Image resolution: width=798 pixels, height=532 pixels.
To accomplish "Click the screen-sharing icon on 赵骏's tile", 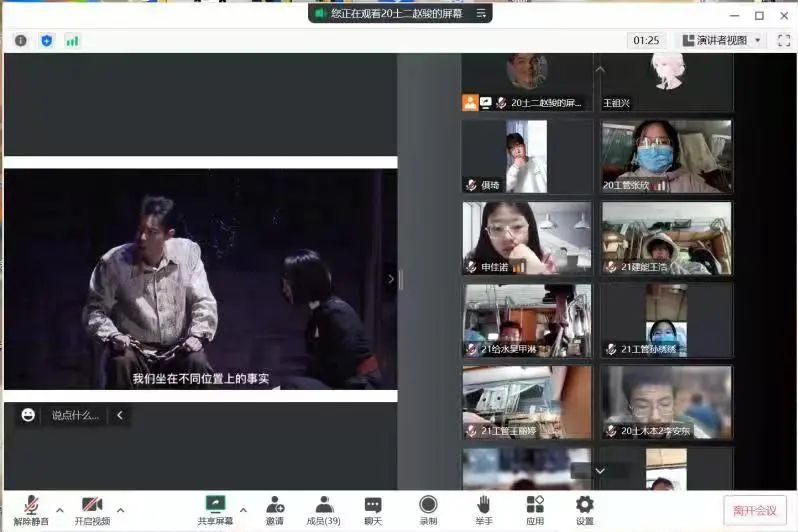I will (x=486, y=103).
